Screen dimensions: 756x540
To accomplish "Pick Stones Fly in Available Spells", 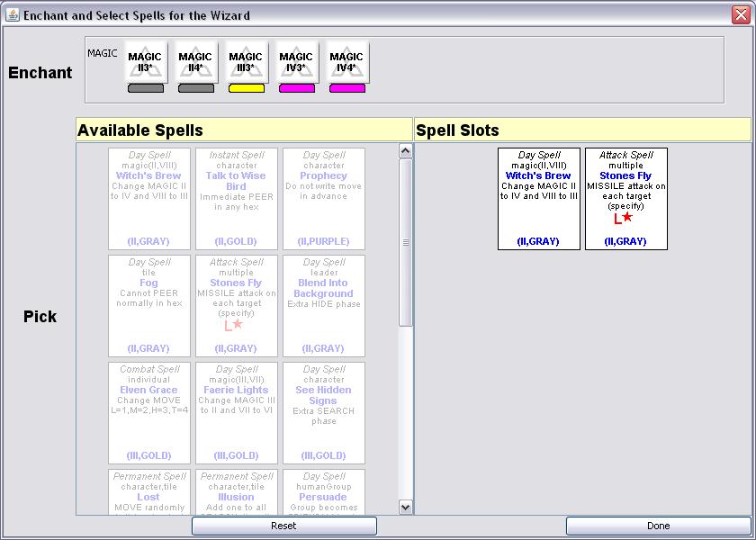I will pyautogui.click(x=236, y=306).
